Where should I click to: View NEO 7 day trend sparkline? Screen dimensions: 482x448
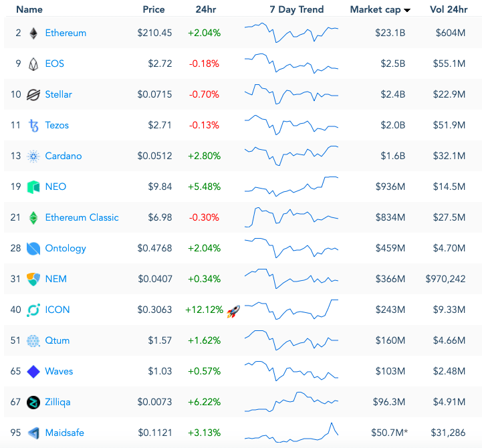click(291, 187)
